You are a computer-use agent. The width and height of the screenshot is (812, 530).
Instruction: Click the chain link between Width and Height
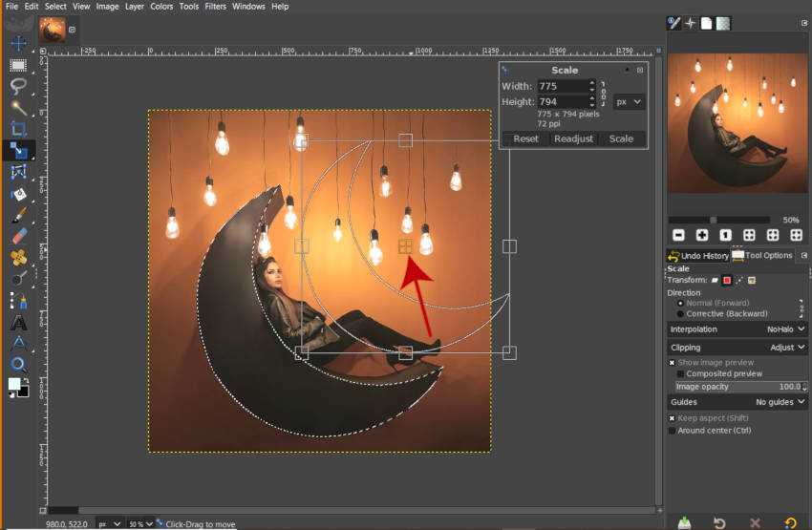pos(603,94)
